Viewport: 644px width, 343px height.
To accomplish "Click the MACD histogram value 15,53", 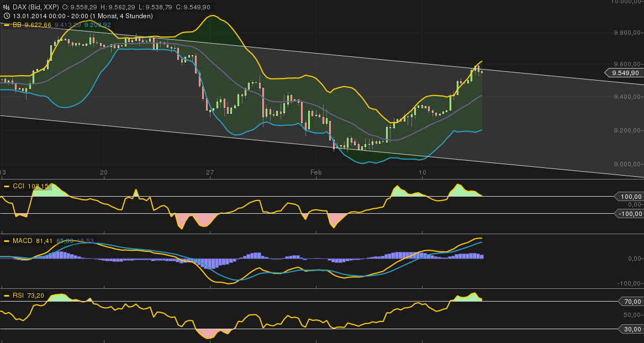I will [85, 241].
